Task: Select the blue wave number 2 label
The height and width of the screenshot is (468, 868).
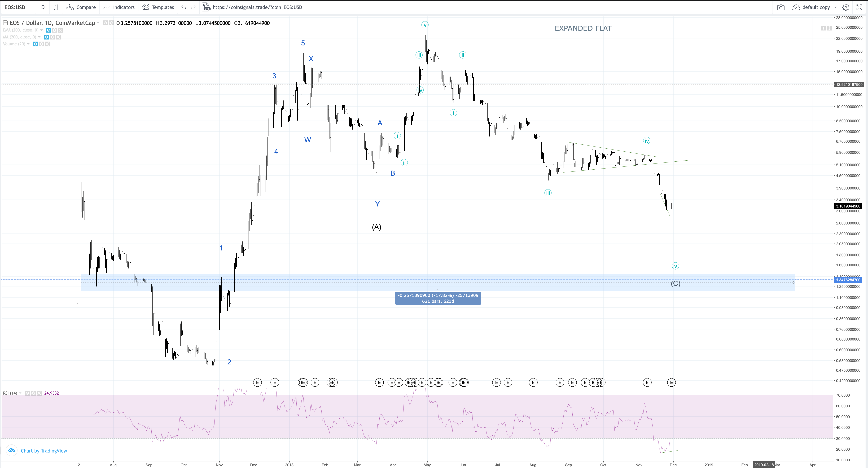Action: pos(229,362)
